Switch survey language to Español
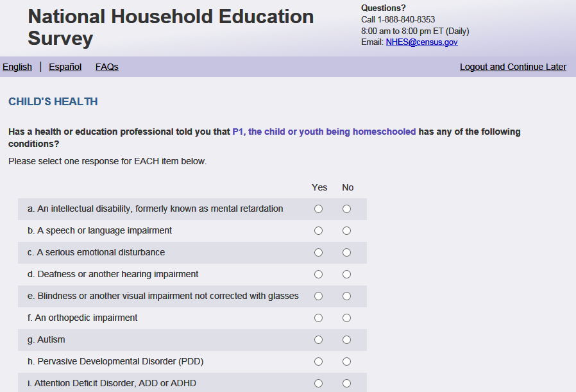 click(x=65, y=67)
